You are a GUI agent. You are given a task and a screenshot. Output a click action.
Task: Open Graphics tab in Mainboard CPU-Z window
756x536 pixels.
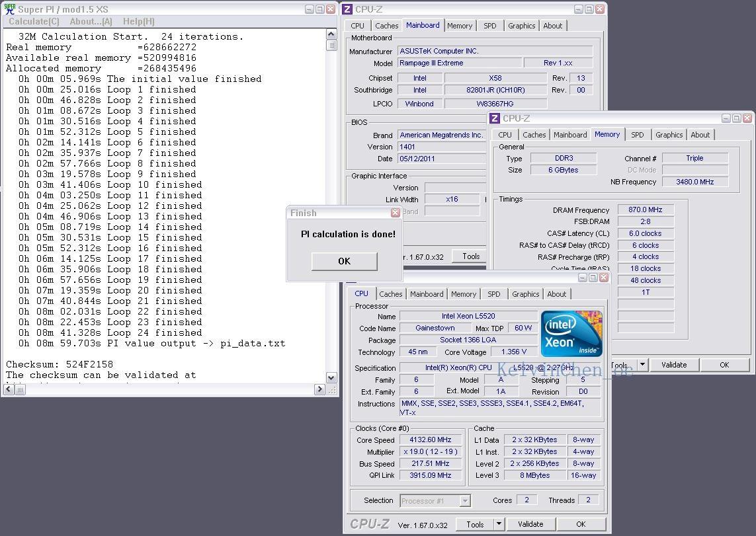(x=522, y=26)
